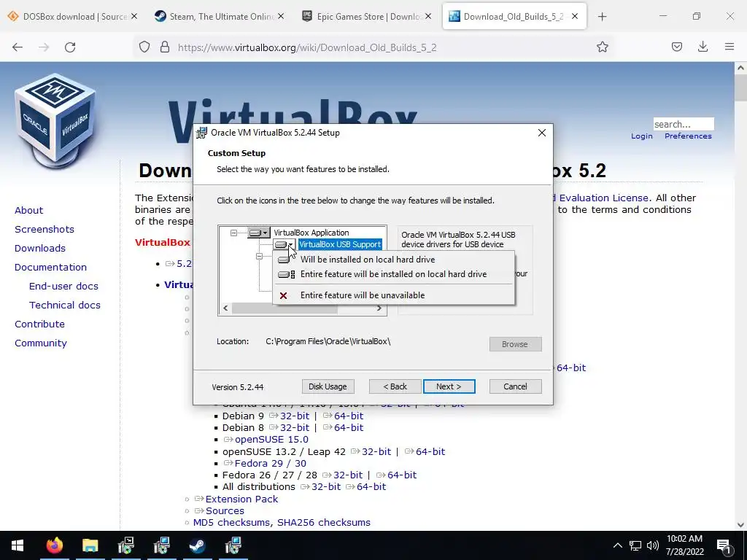The image size is (747, 560).
Task: Click the VirtualBox Application feature drive icon
Action: tap(259, 233)
